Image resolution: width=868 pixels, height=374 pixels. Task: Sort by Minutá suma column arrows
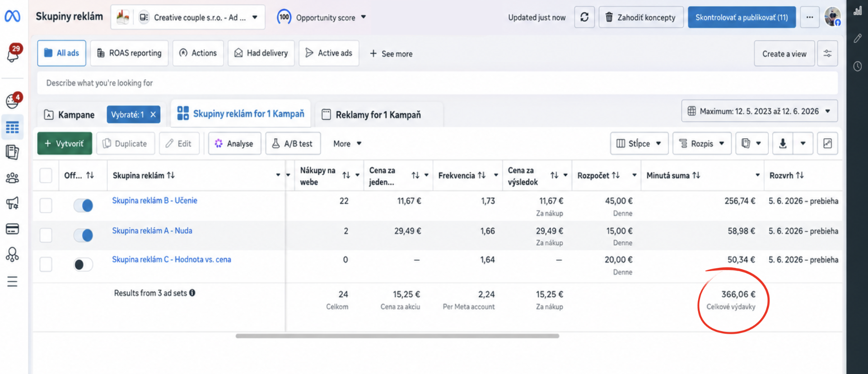[696, 175]
